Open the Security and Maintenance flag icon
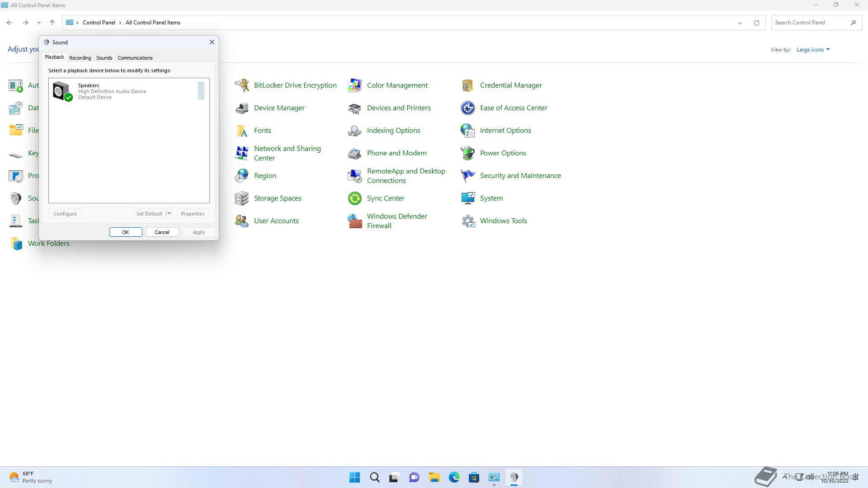 pyautogui.click(x=468, y=175)
